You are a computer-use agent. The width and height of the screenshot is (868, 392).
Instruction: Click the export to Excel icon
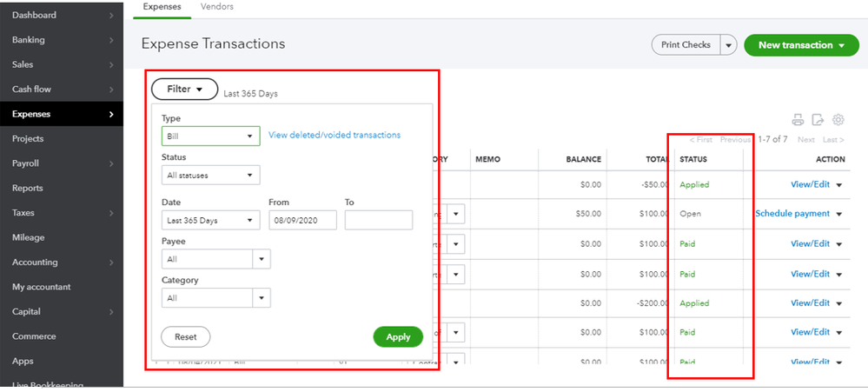coord(818,120)
